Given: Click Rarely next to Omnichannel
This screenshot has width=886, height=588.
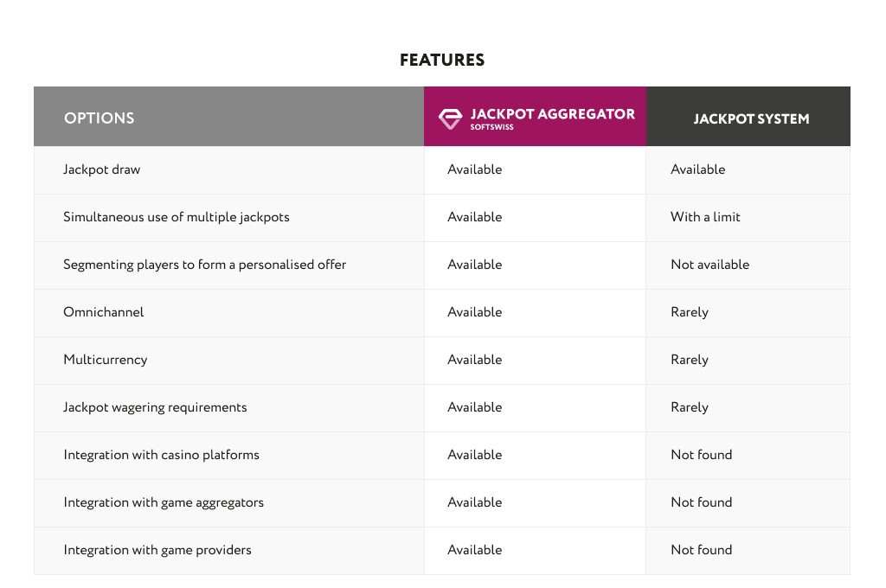Looking at the screenshot, I should [689, 312].
